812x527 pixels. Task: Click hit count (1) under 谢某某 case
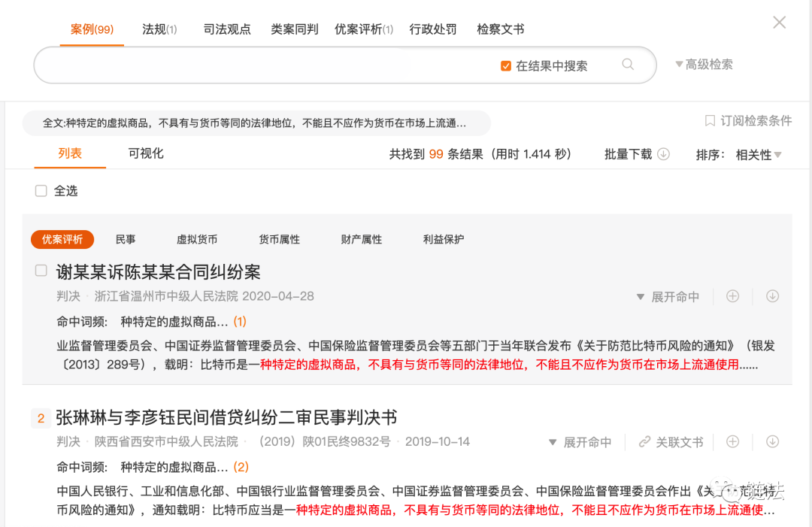(x=240, y=322)
